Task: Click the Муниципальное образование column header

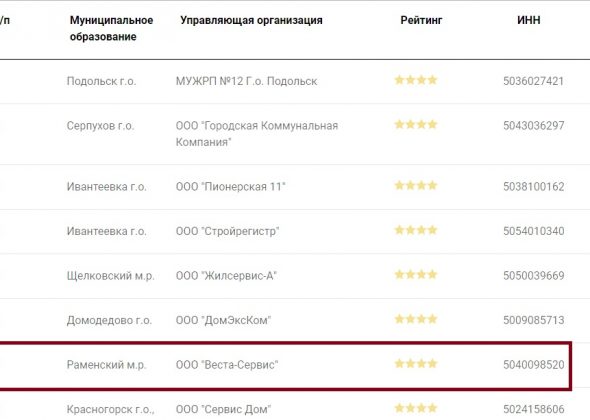Action: (x=111, y=28)
